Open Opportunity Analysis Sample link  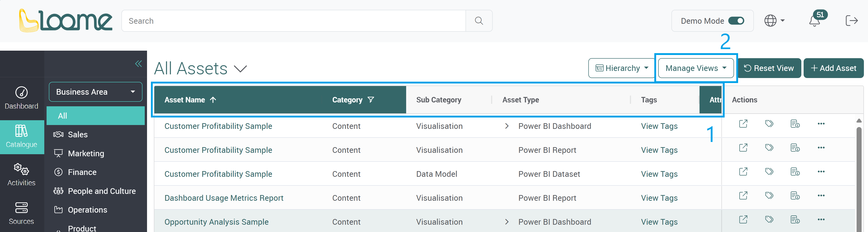pyautogui.click(x=216, y=222)
